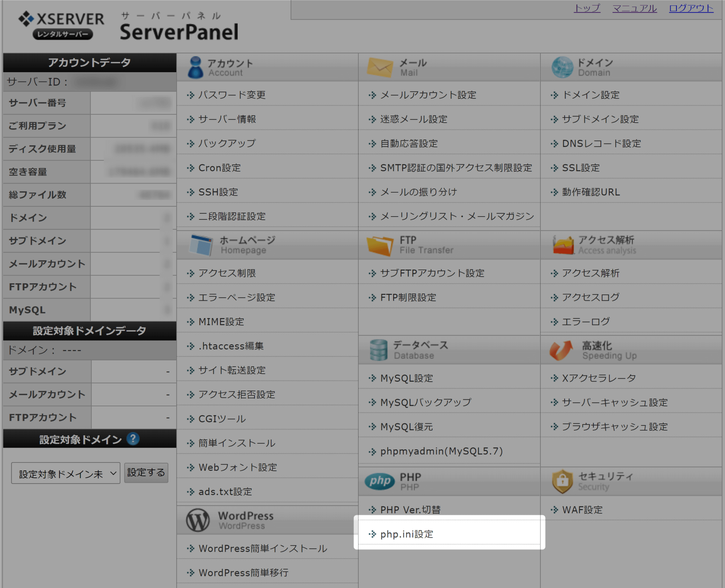Open MySQL復元
Viewport: 725px width, 588px height.
click(407, 427)
